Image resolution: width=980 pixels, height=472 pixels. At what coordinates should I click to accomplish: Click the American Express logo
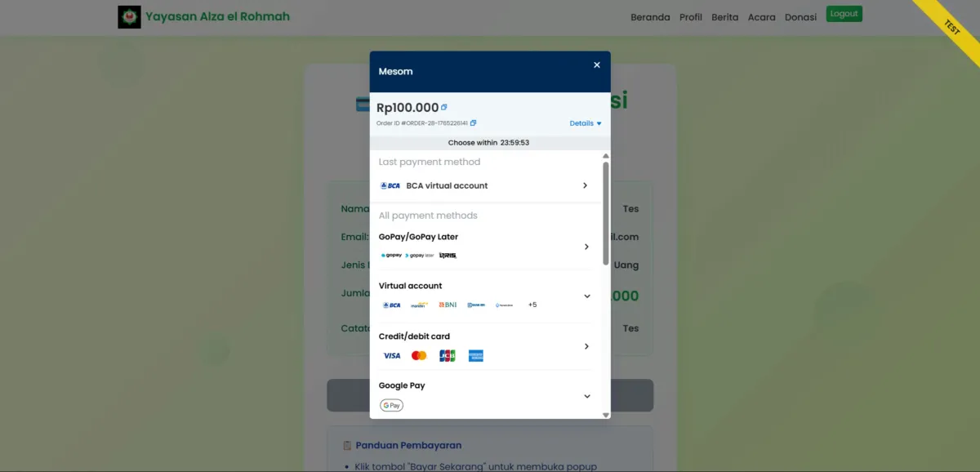tap(476, 356)
